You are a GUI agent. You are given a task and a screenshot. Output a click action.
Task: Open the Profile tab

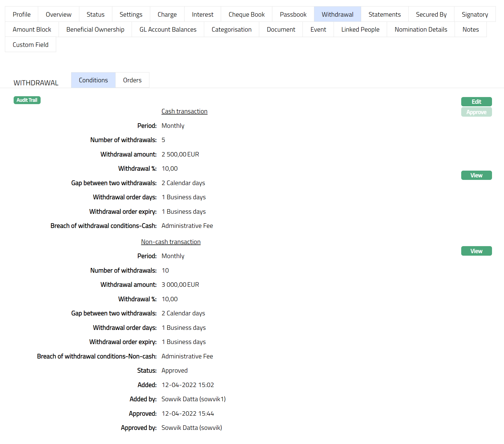click(22, 14)
